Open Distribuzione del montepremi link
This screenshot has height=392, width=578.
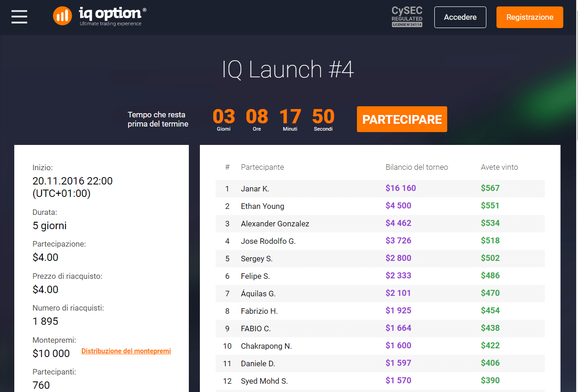(x=126, y=351)
